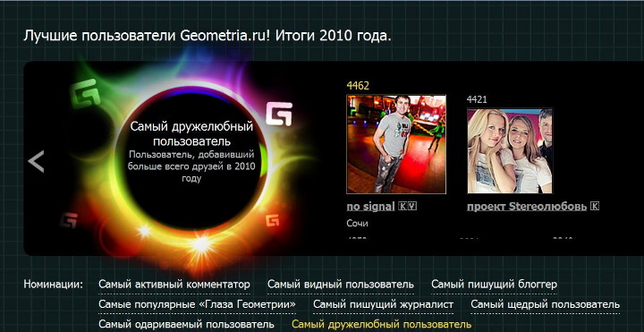Select nomination Самый активный комментатор
Image resolution: width=644 pixels, height=332 pixels.
[174, 285]
